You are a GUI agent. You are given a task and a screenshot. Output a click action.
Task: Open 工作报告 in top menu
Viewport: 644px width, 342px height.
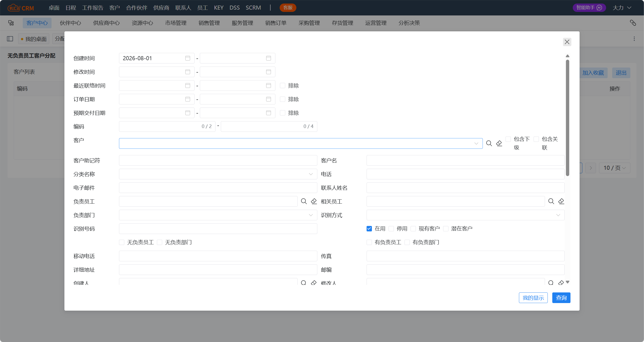tap(93, 8)
